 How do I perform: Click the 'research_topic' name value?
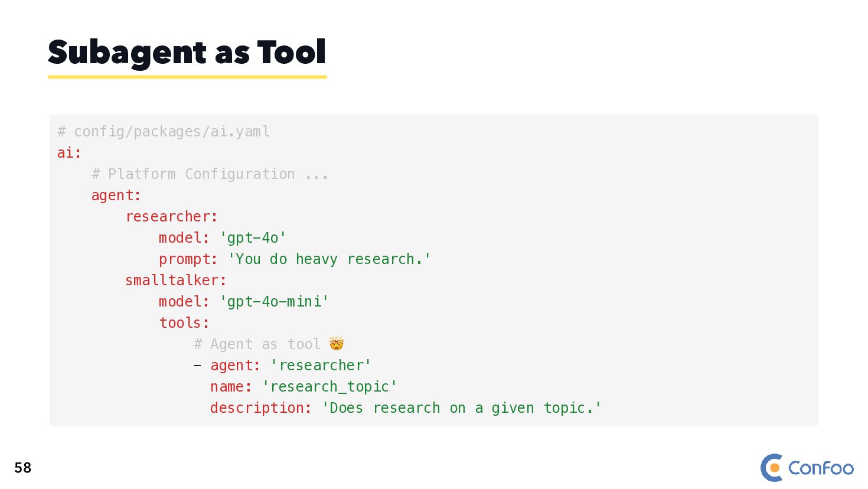329,386
